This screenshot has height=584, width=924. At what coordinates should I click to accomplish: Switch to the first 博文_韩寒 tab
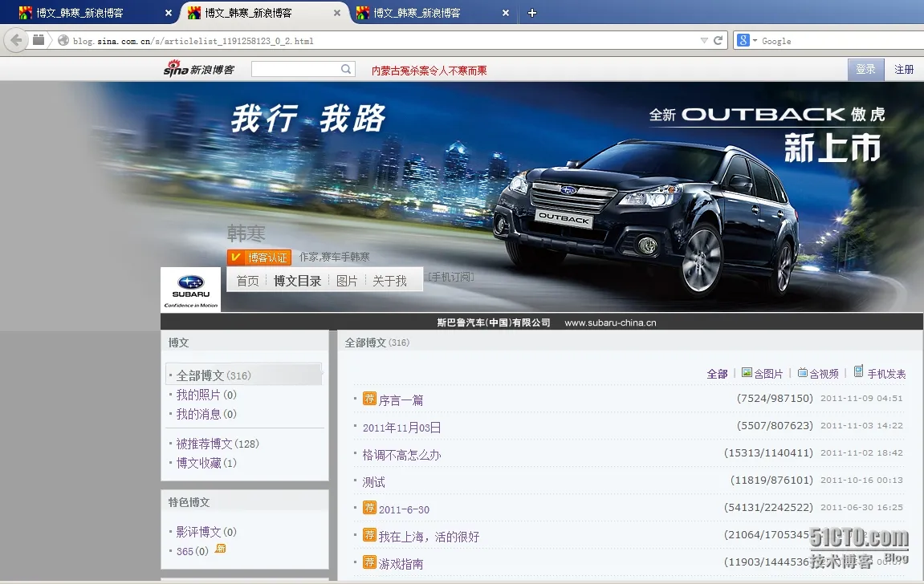(x=88, y=13)
